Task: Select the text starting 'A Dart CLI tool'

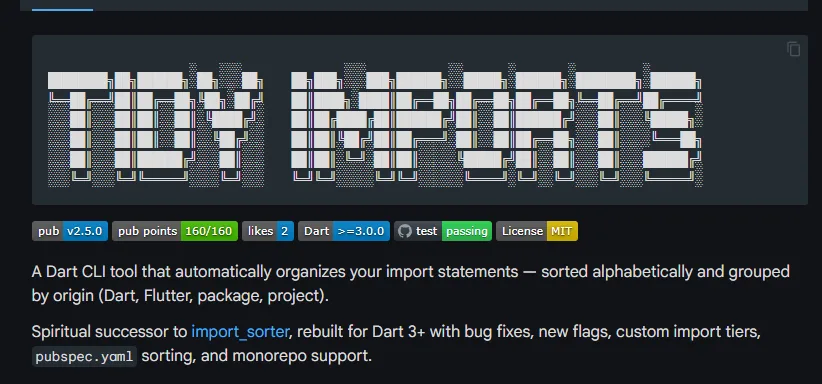Action: (410, 283)
